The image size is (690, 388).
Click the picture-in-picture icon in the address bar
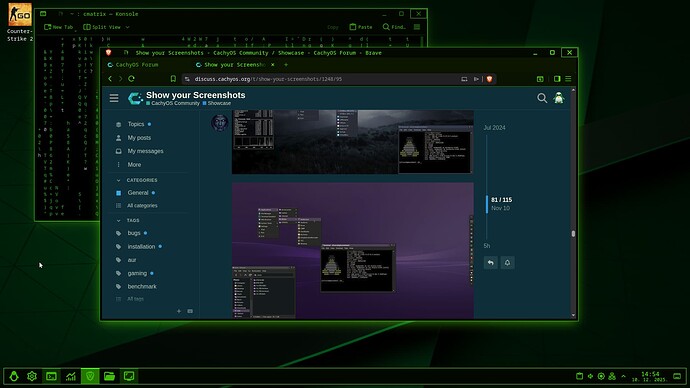[x=464, y=79]
